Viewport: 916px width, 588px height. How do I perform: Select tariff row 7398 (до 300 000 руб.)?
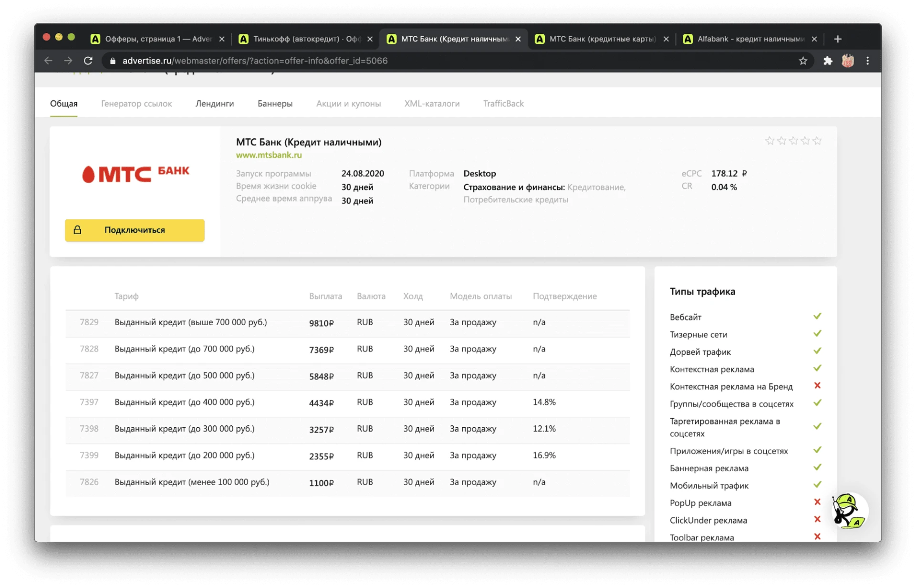[x=347, y=430]
